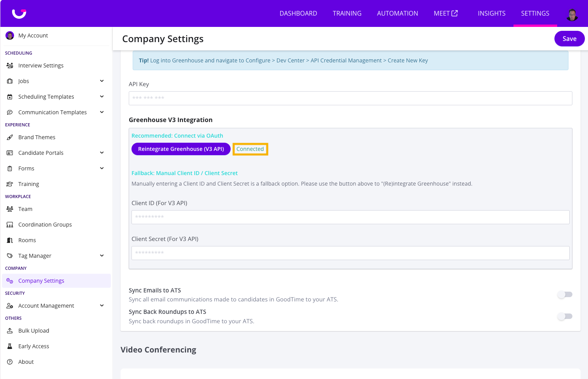The width and height of the screenshot is (588, 379).
Task: Click the Connected status label
Action: click(250, 149)
